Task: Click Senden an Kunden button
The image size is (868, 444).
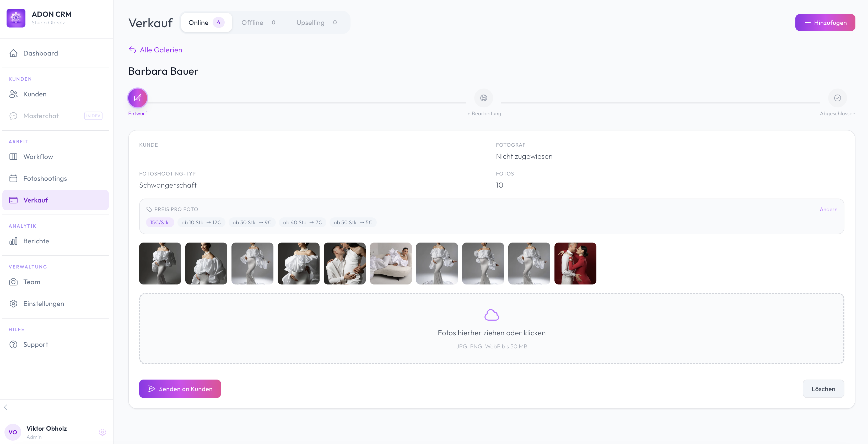Action: pyautogui.click(x=180, y=389)
